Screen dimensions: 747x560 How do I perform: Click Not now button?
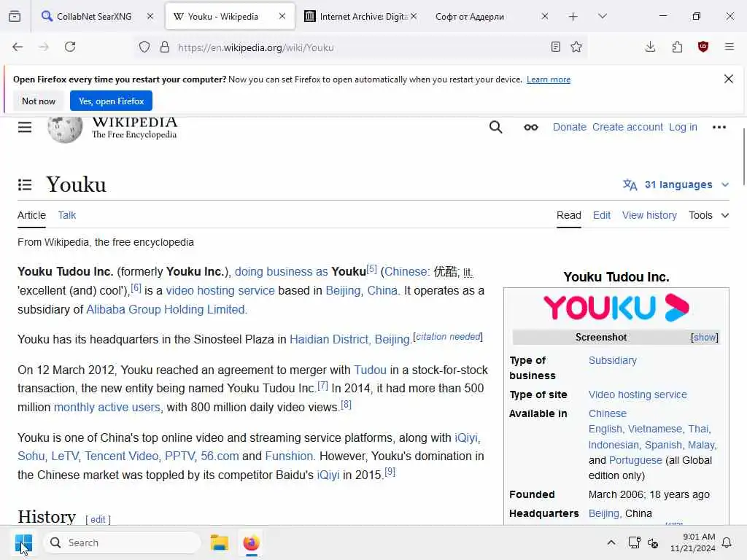[39, 101]
